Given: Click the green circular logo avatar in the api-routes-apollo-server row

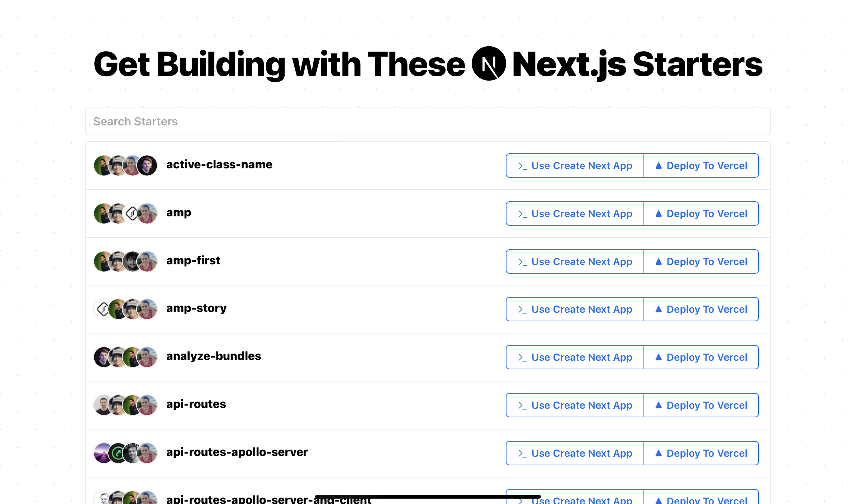Looking at the screenshot, I should [x=118, y=453].
